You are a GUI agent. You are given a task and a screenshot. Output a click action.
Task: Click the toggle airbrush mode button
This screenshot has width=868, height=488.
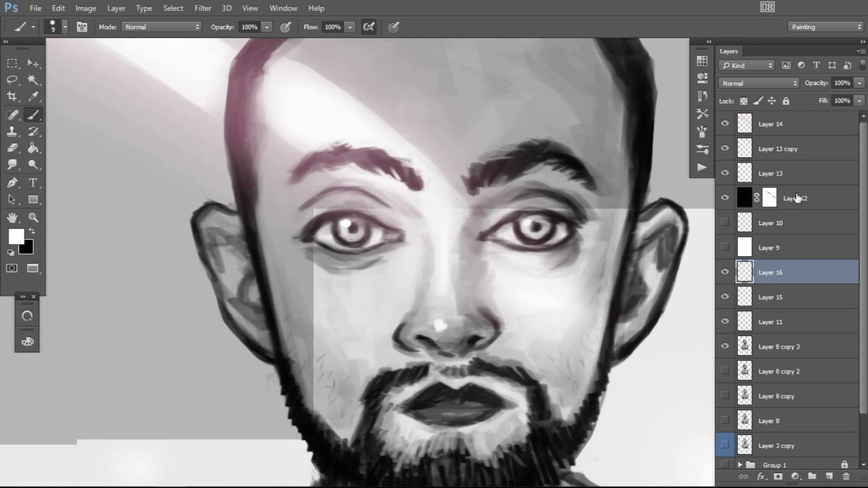click(369, 27)
